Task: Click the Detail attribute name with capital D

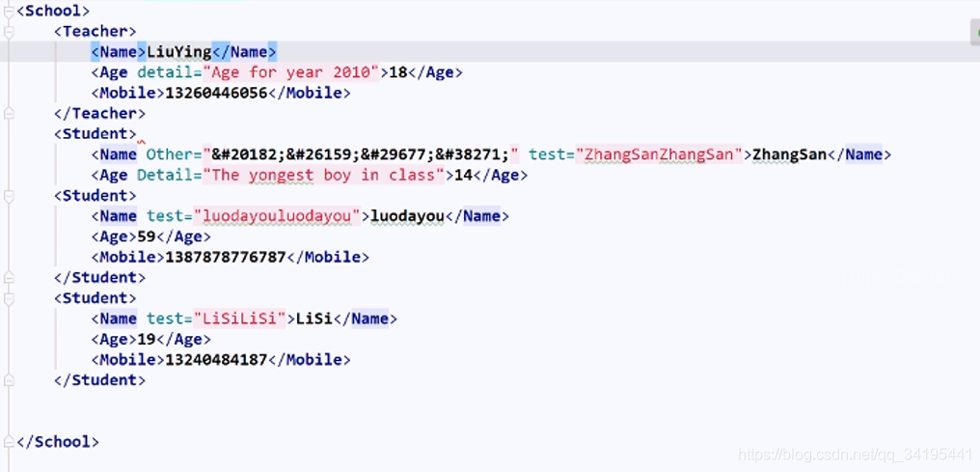Action: pos(165,175)
